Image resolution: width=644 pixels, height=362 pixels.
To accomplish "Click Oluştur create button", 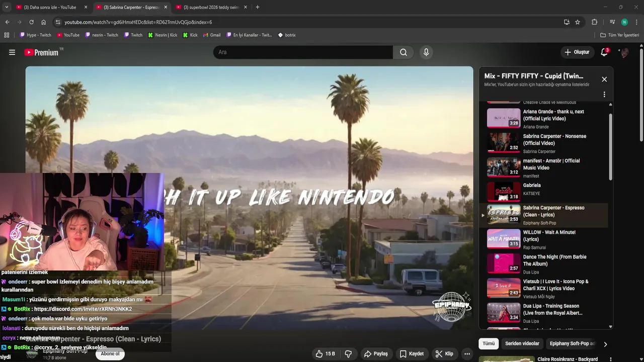I will (x=577, y=52).
